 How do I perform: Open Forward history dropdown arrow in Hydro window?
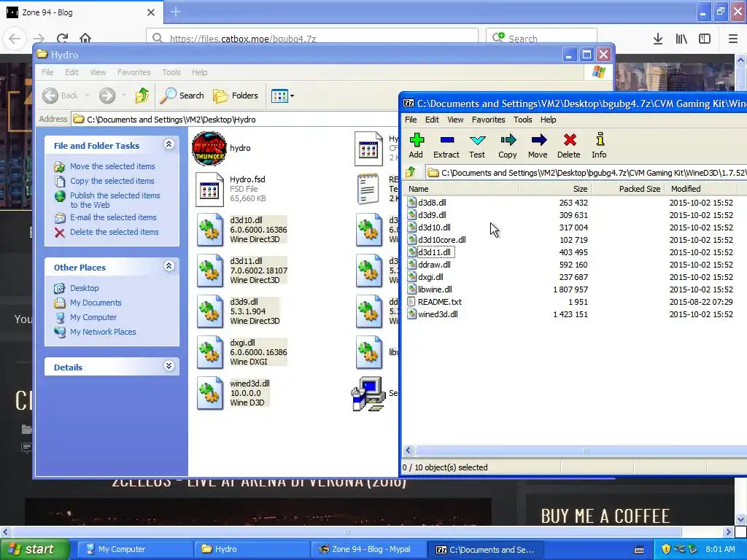pyautogui.click(x=124, y=96)
